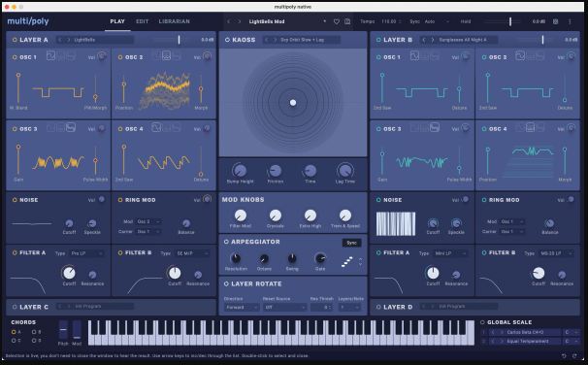The image size is (588, 365).
Task: Click the undo arrow in the status bar
Action: pos(564,355)
